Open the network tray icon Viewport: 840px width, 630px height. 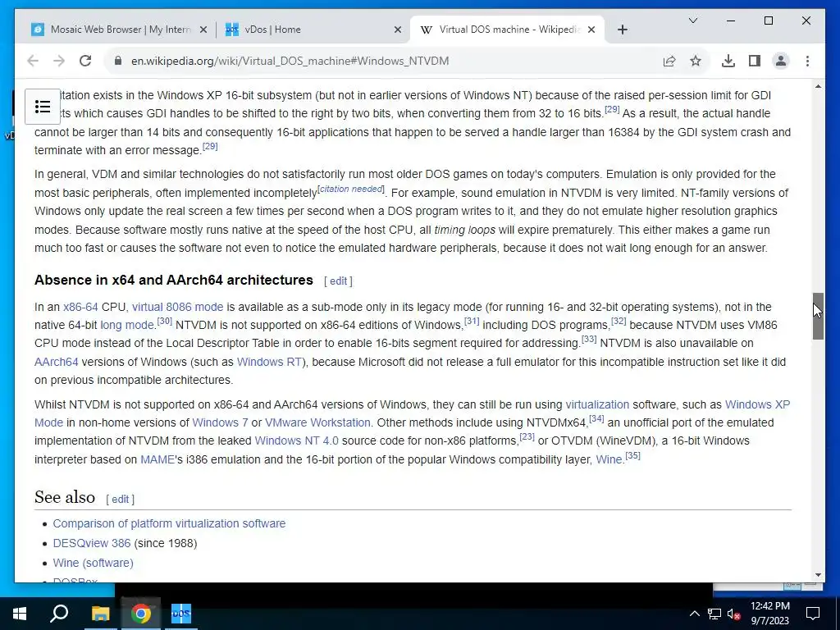pos(714,614)
